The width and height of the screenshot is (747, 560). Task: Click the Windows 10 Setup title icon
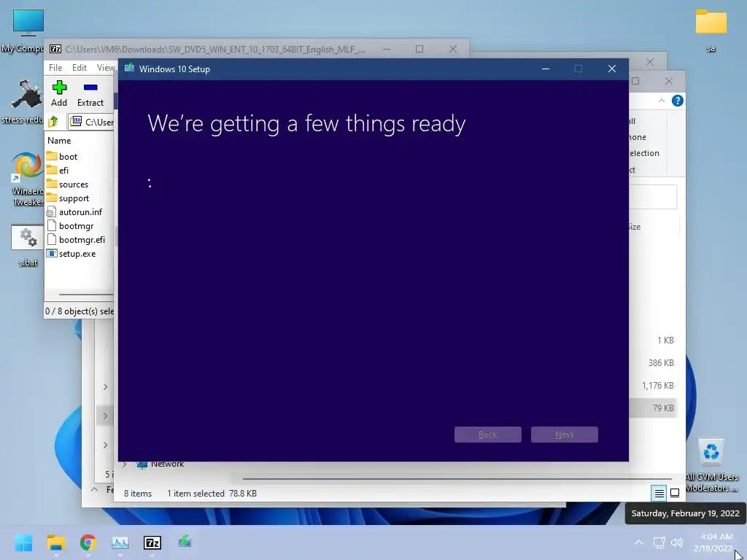pyautogui.click(x=129, y=69)
